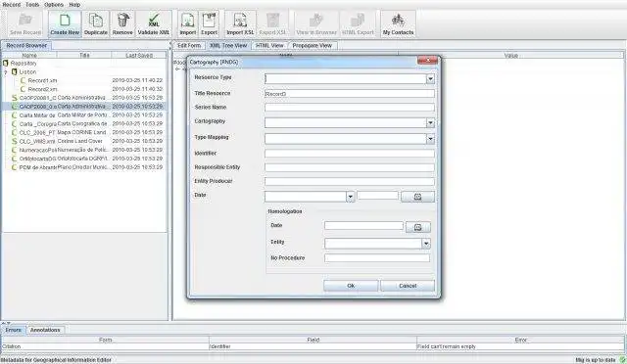Sort by the Last Saved column header
Viewport: 627px width, 364px height.
[x=139, y=55]
